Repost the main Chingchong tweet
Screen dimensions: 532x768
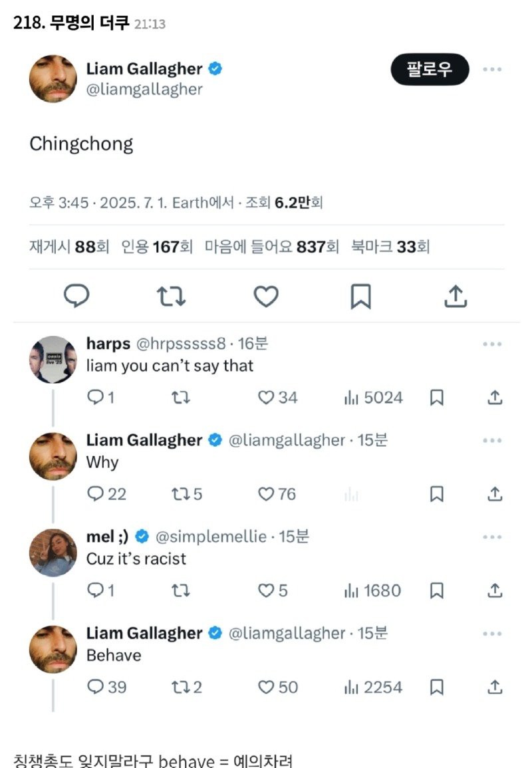click(x=171, y=297)
